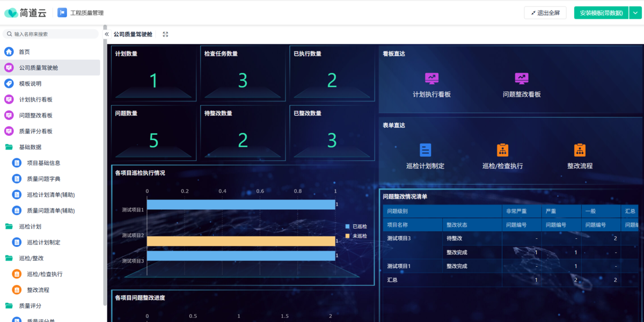Click the search magnifier icon
This screenshot has height=322, width=644.
pos(10,34)
